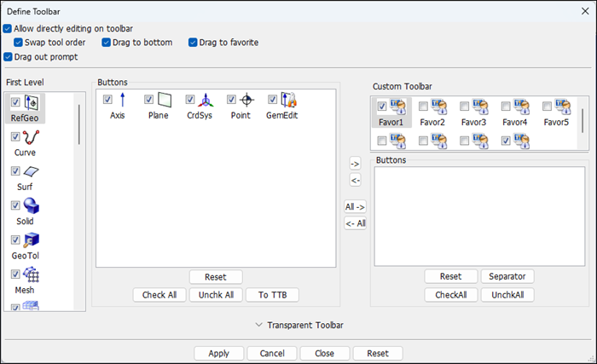
Task: Click the Mesh toolbar icon
Action: 32,274
